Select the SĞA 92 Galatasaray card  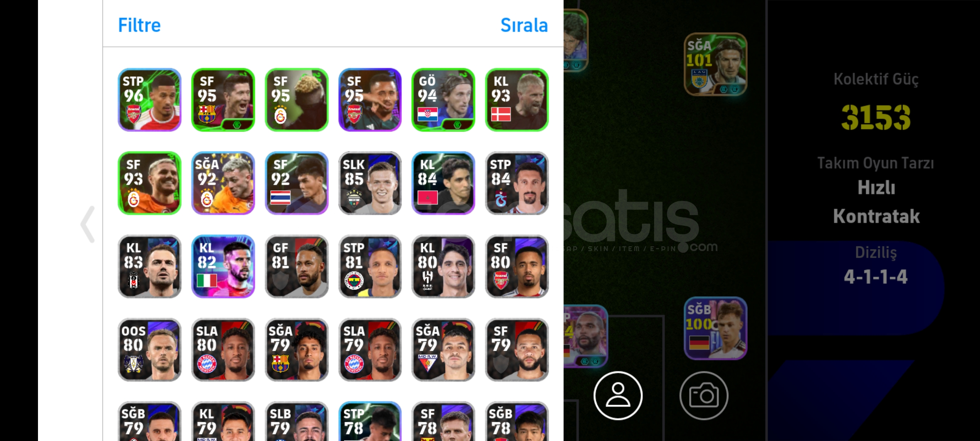click(x=223, y=183)
